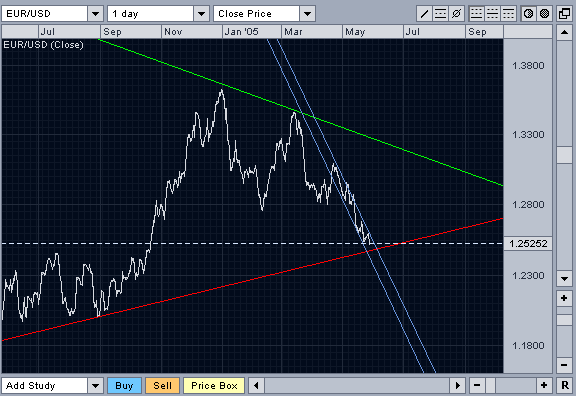This screenshot has width=576, height=396.
Task: Click horizontal zoom minus button
Action: [x=477, y=386]
